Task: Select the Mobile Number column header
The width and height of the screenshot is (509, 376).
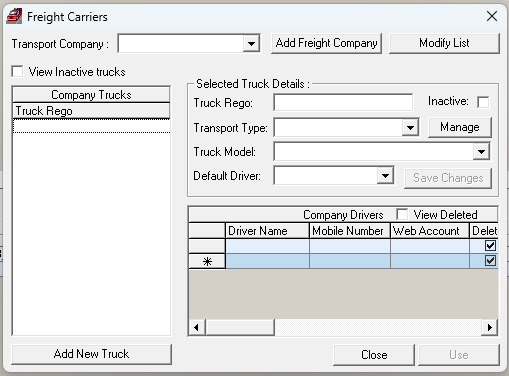Action: (350, 231)
